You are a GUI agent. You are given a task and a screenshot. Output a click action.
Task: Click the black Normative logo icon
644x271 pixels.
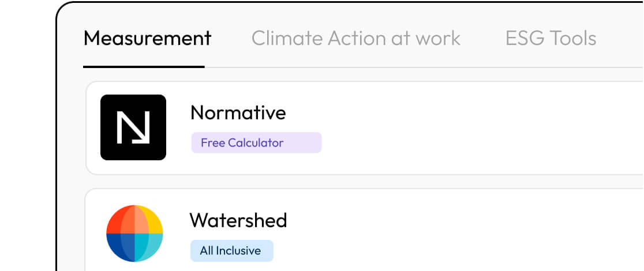click(x=133, y=127)
